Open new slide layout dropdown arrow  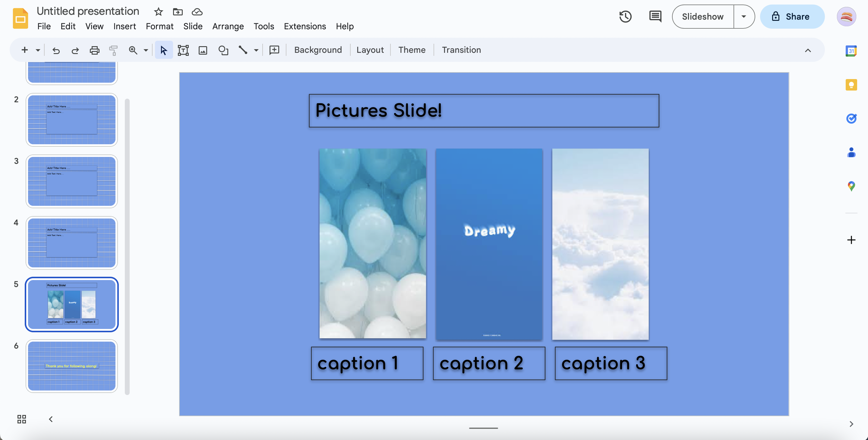coord(38,50)
